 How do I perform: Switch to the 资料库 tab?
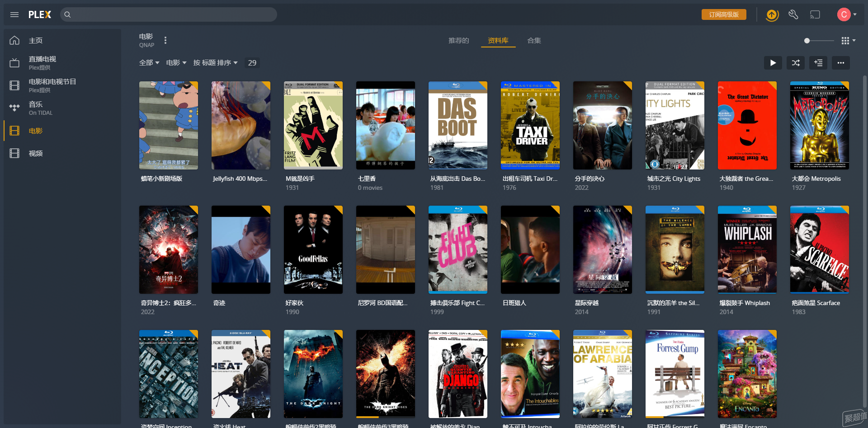point(498,41)
